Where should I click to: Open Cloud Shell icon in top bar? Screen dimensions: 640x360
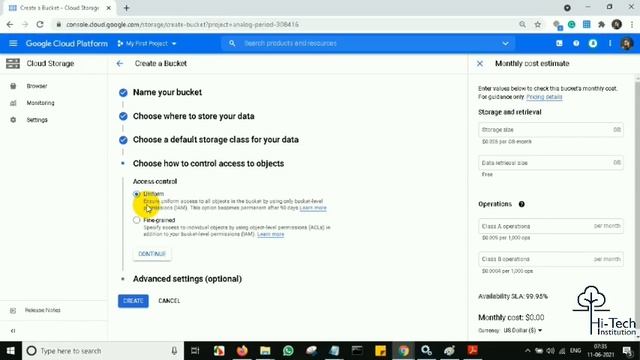tap(559, 43)
